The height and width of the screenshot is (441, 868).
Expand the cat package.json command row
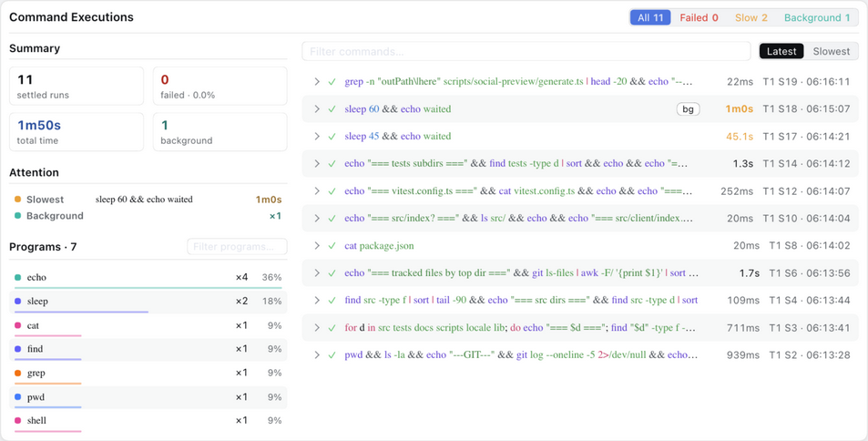coord(317,245)
